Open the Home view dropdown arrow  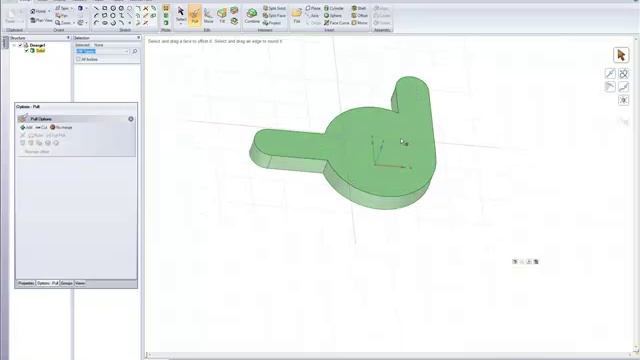(49, 11)
